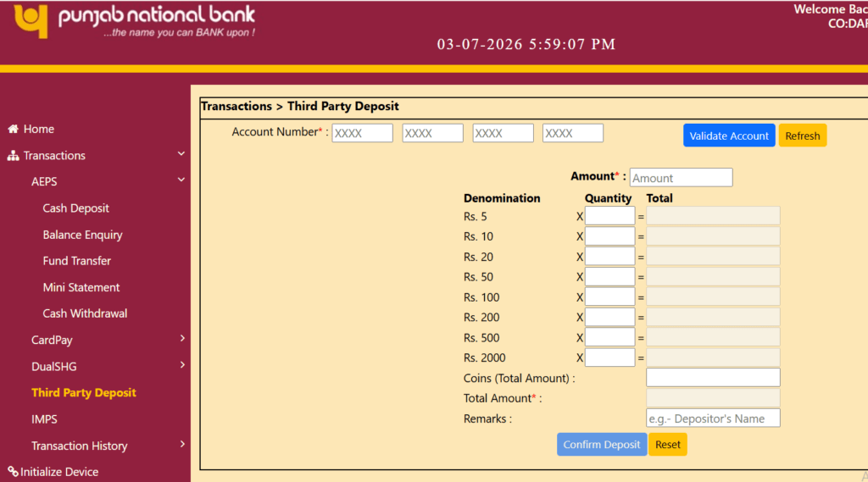Open AEPS menu item

44,181
